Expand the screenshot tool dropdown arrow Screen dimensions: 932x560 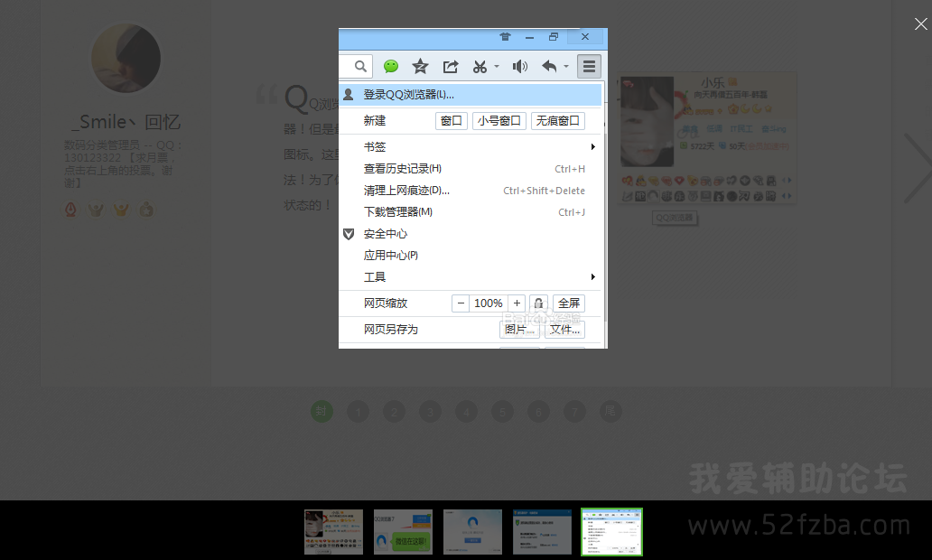click(497, 67)
